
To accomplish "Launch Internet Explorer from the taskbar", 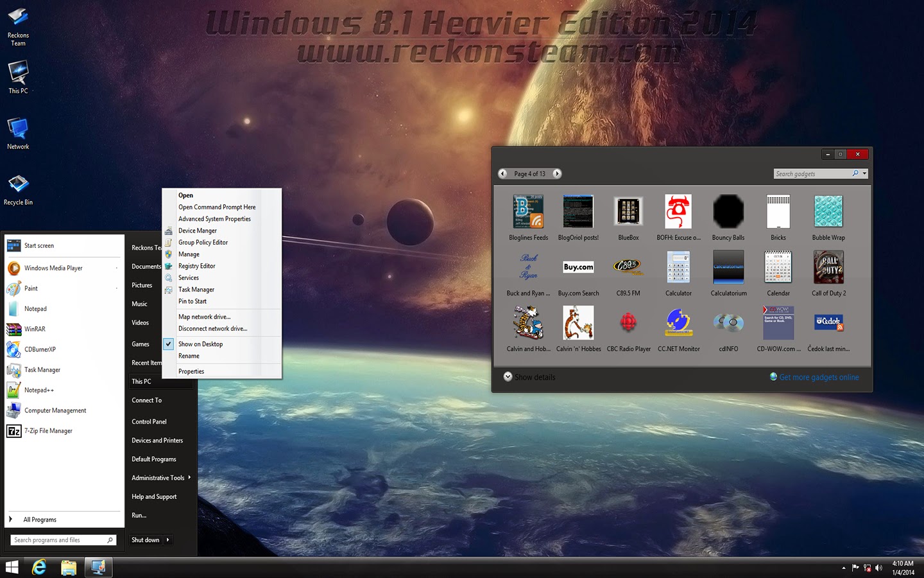I will tap(39, 567).
